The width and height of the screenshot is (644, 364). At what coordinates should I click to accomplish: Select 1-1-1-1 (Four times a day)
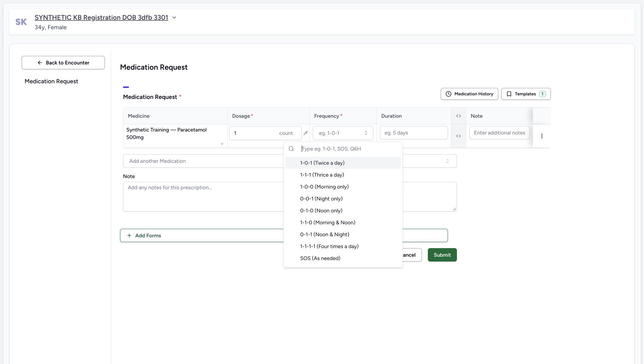[x=343, y=246]
